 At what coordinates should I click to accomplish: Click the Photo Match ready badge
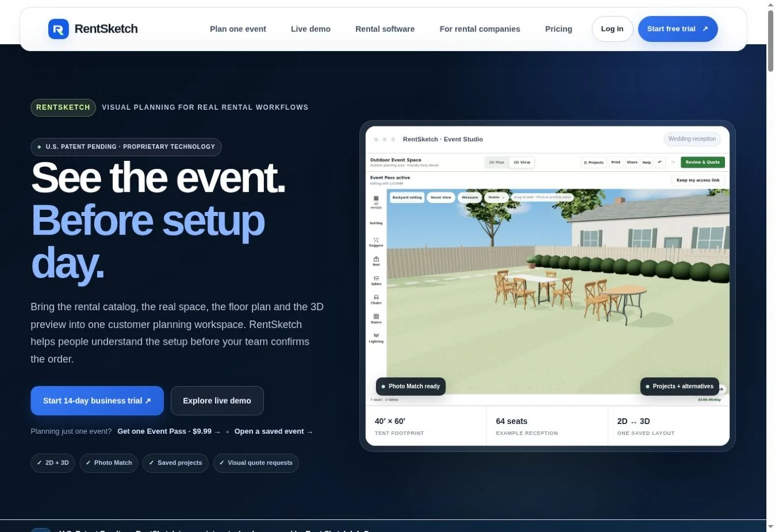[x=410, y=386]
